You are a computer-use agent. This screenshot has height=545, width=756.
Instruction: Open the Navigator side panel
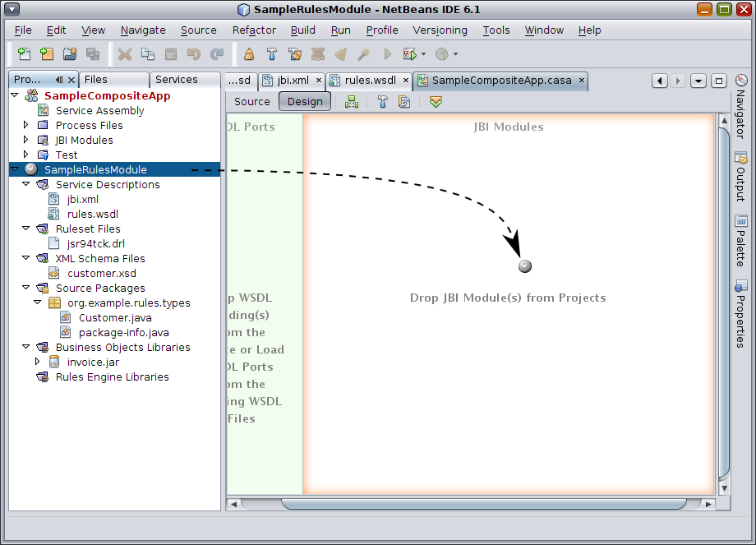pyautogui.click(x=741, y=107)
